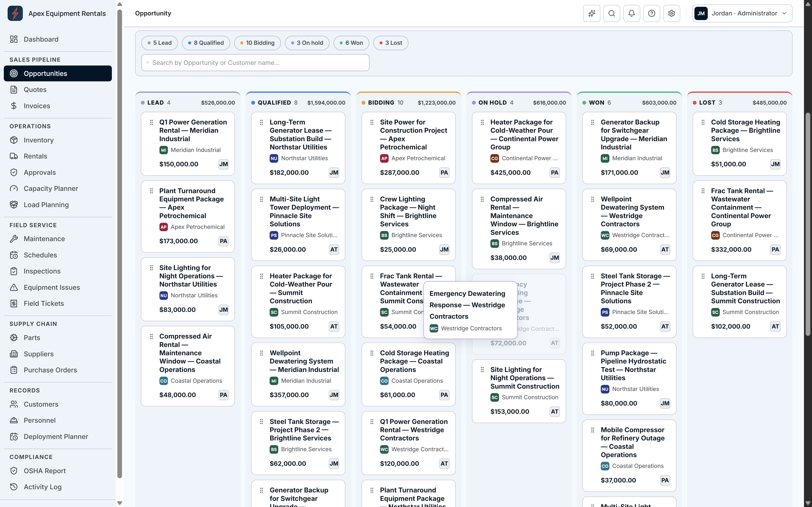Click the Suppliers building icon
Screen dimensions: 812x507
click(x=14, y=354)
